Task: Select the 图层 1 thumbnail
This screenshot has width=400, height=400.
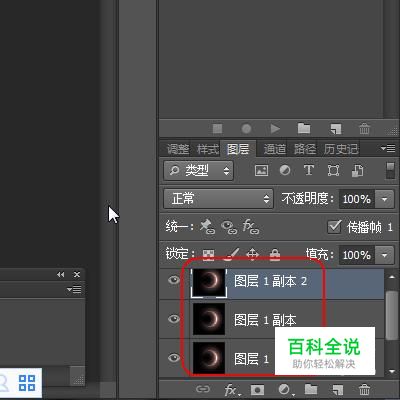Action: pos(209,358)
